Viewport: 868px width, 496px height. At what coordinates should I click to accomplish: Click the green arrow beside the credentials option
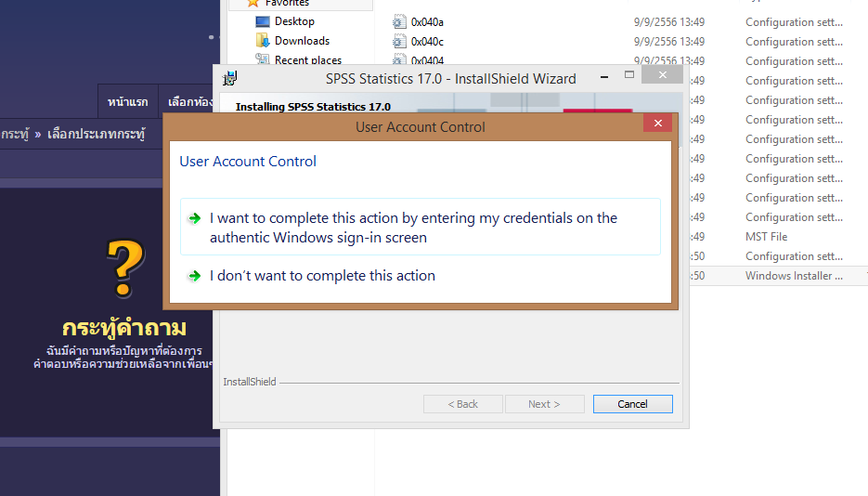[x=194, y=218]
